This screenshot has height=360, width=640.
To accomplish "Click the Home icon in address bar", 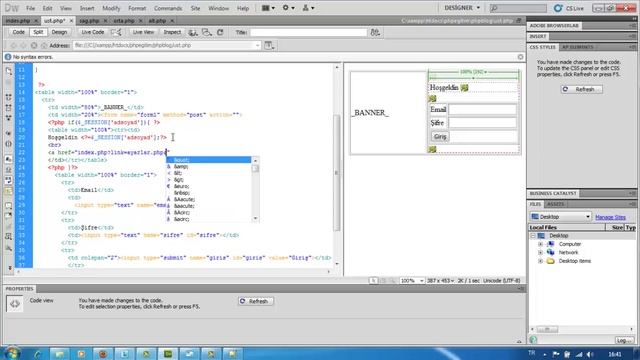I will point(44,45).
